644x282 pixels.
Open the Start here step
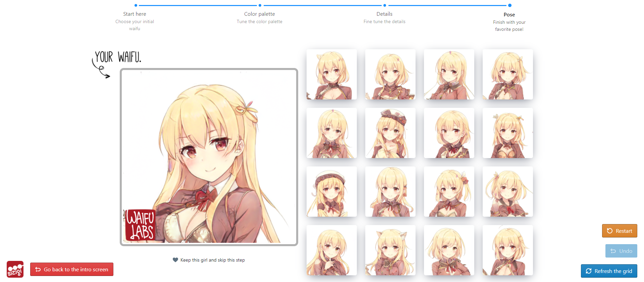tap(135, 14)
